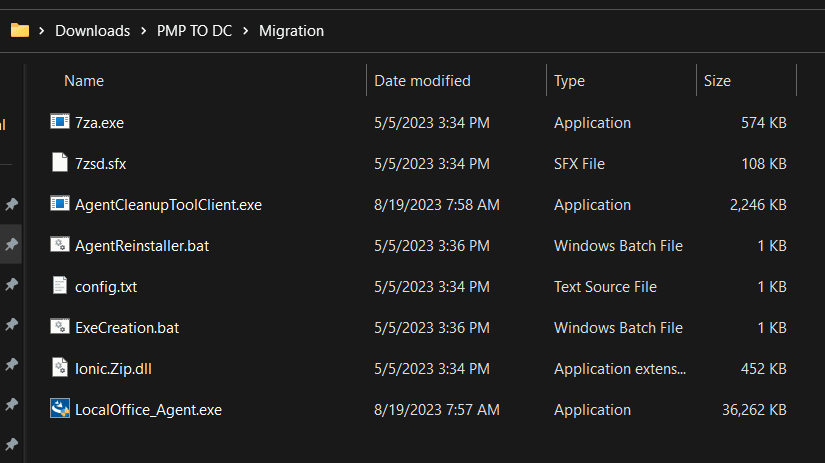Screen dimensions: 825x463
Task: Click the Ionic.Zip.dll file icon
Action: [x=60, y=368]
